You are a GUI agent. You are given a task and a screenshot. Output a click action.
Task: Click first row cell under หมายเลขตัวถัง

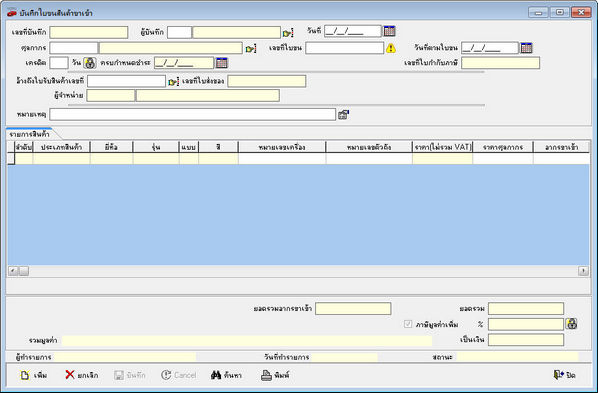tap(369, 159)
